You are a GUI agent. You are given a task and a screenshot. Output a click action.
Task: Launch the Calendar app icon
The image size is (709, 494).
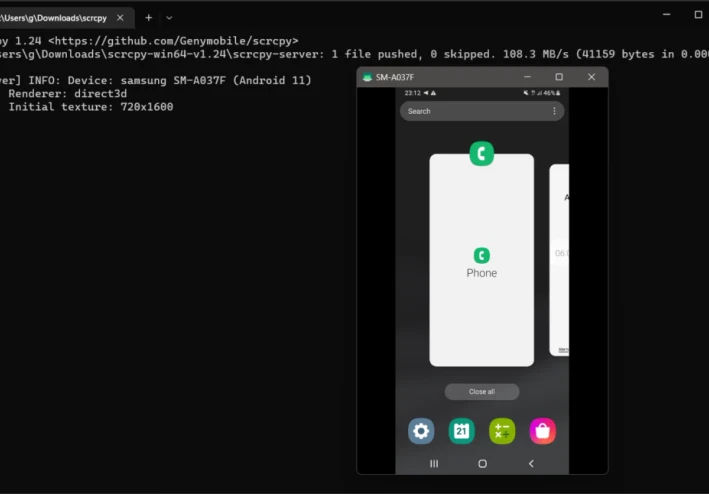coord(461,431)
